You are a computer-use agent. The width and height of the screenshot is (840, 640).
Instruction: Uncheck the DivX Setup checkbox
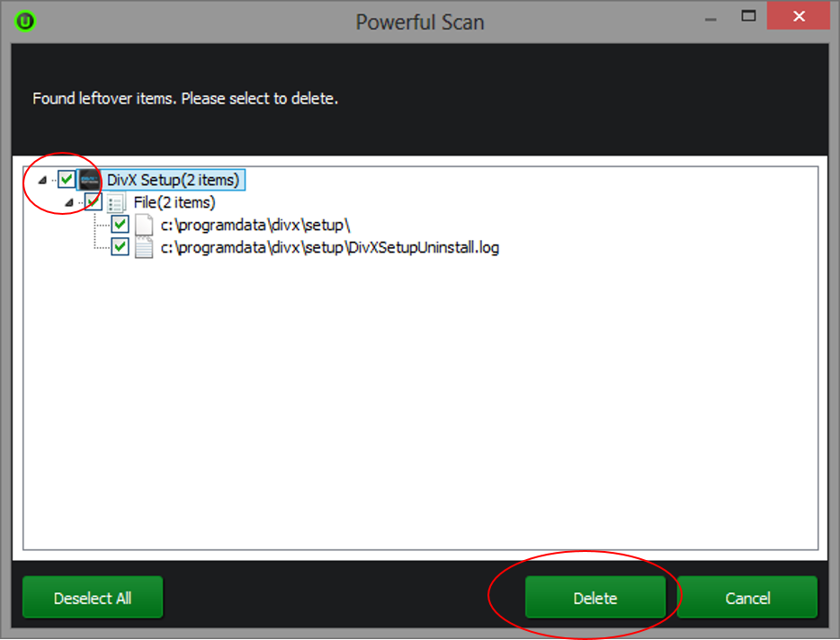point(67,180)
